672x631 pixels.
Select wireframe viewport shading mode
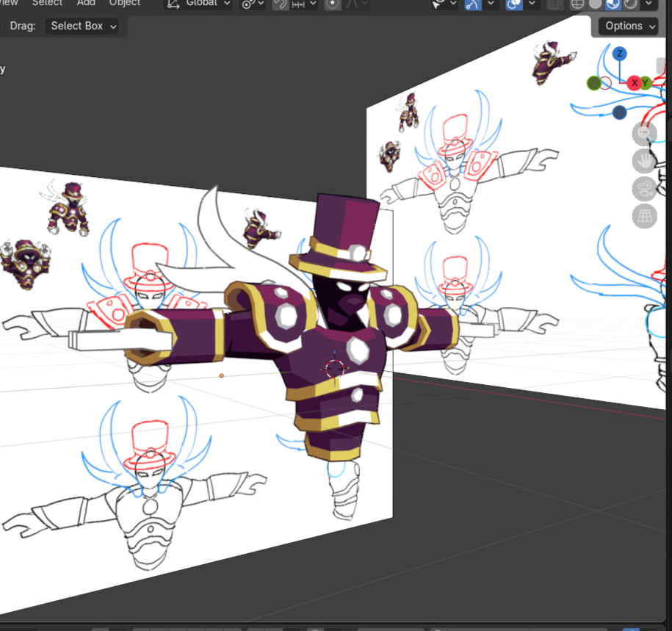pos(578,3)
